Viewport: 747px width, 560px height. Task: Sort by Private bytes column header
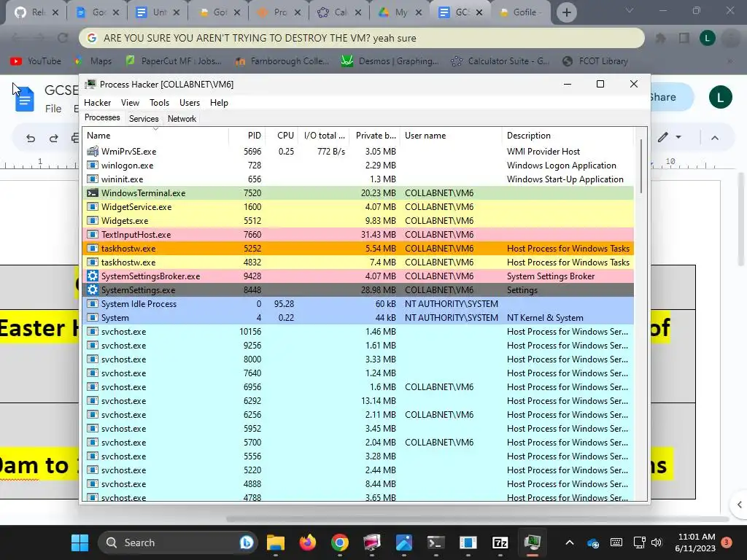click(374, 136)
